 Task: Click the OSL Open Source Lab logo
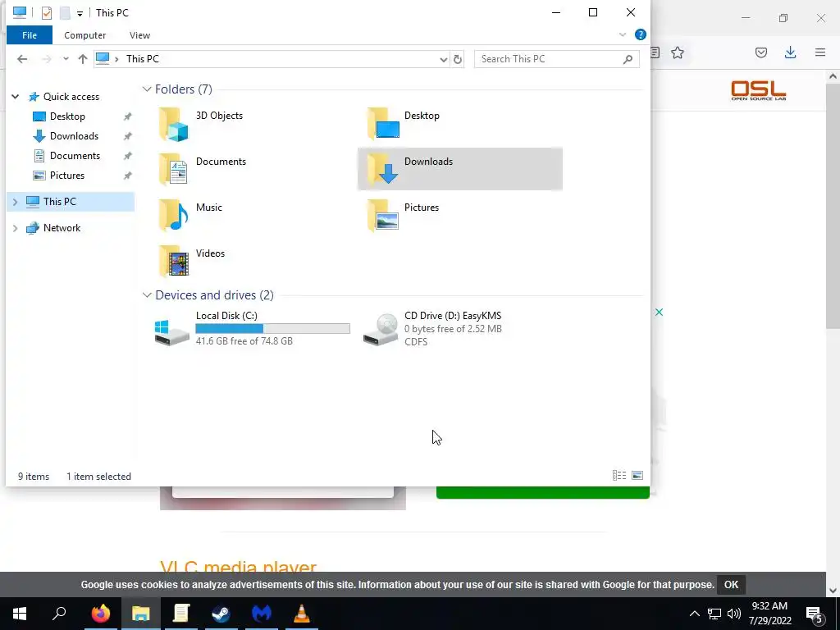click(x=759, y=90)
